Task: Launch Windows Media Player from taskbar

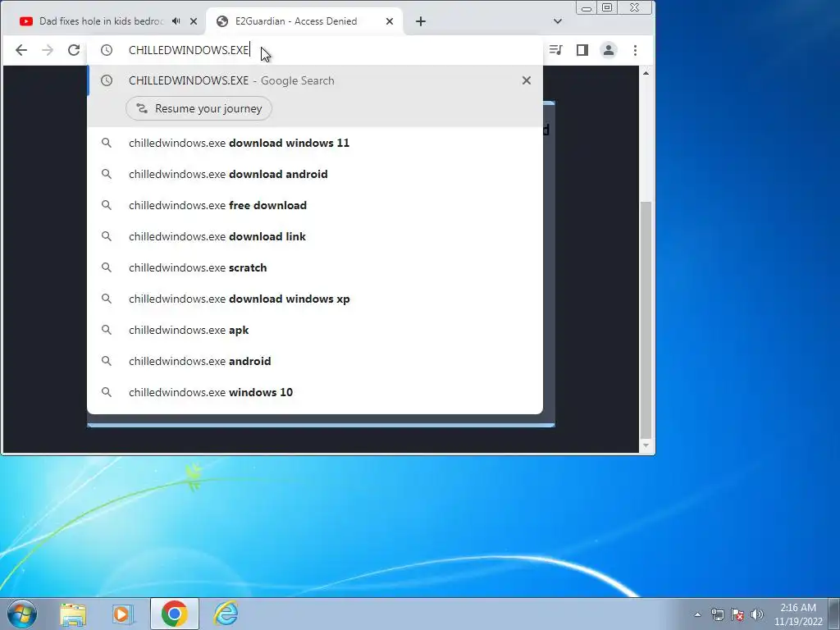Action: [x=123, y=614]
